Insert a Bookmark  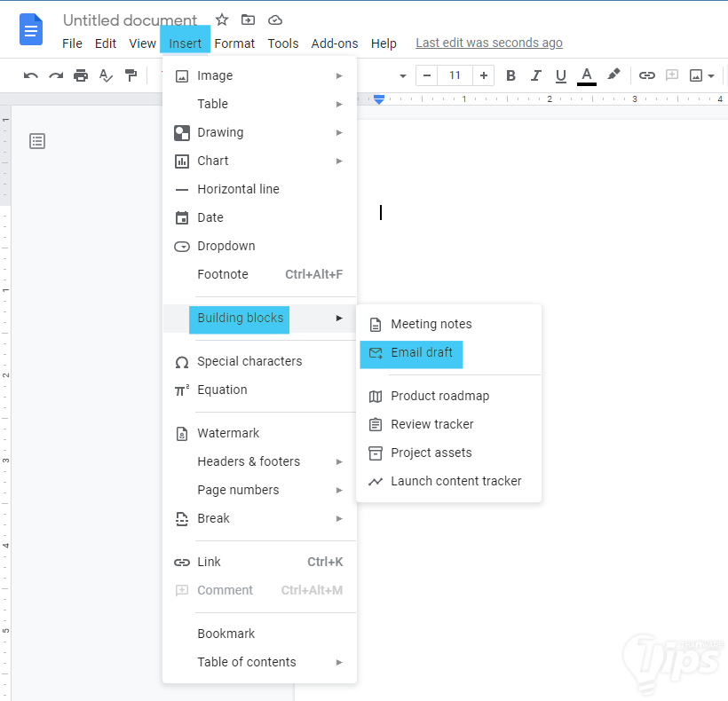pyautogui.click(x=259, y=634)
